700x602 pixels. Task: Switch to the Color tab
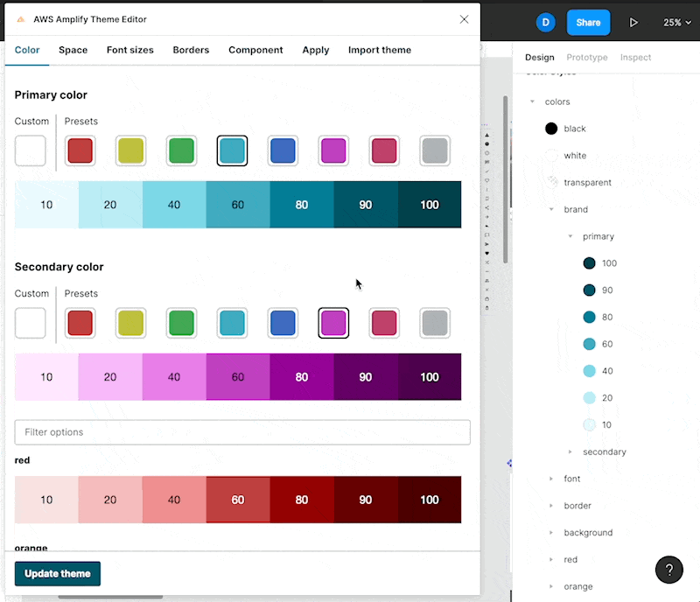point(27,50)
